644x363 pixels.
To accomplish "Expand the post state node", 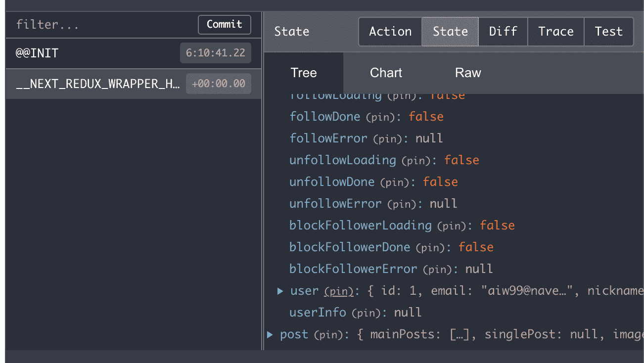I will 270,335.
